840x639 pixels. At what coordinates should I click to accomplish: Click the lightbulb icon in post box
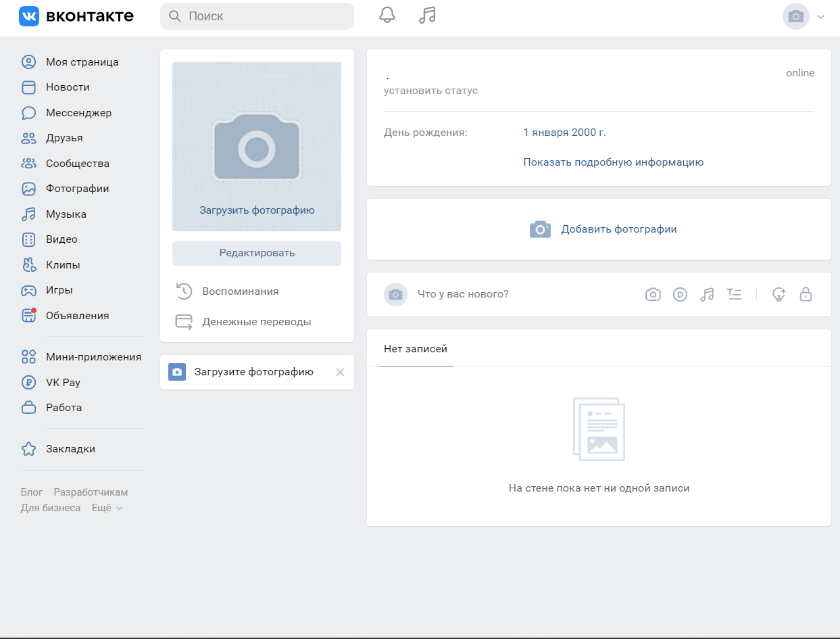click(x=779, y=294)
